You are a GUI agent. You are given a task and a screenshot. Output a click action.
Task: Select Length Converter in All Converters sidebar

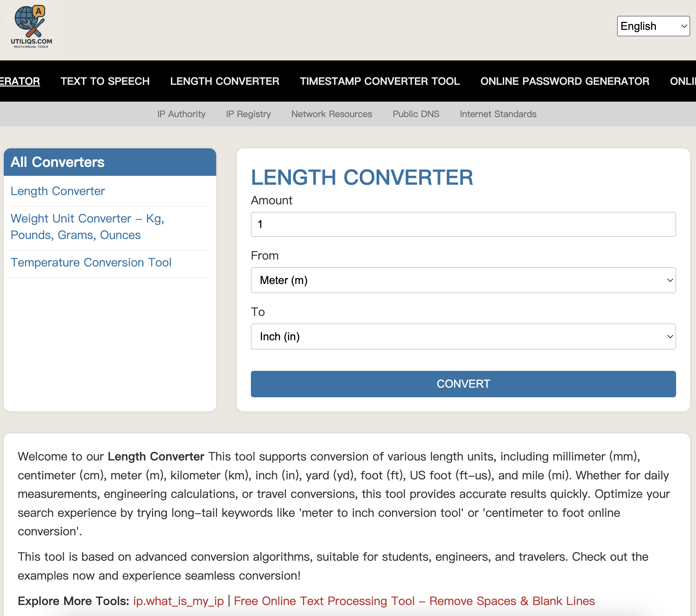coord(58,191)
